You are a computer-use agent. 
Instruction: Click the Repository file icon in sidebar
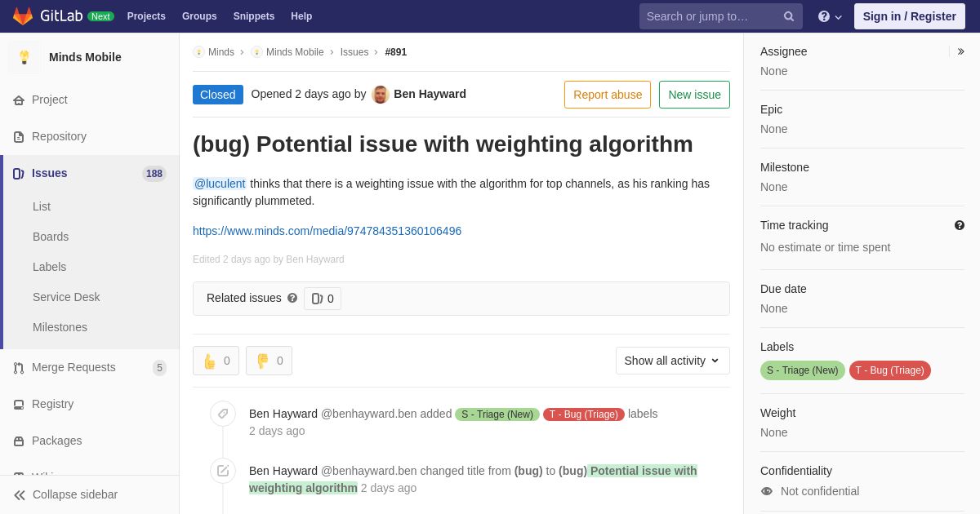click(19, 137)
